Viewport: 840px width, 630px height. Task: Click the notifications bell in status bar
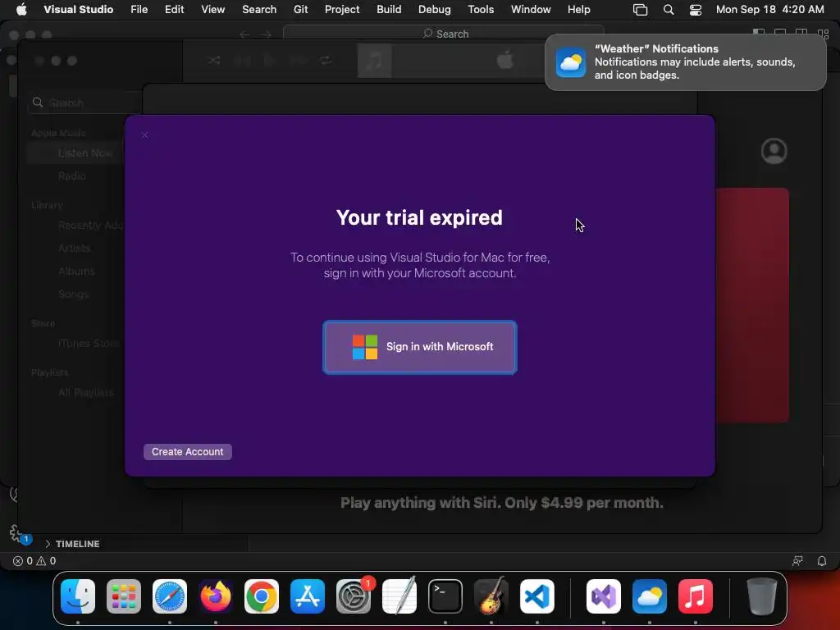pos(822,561)
